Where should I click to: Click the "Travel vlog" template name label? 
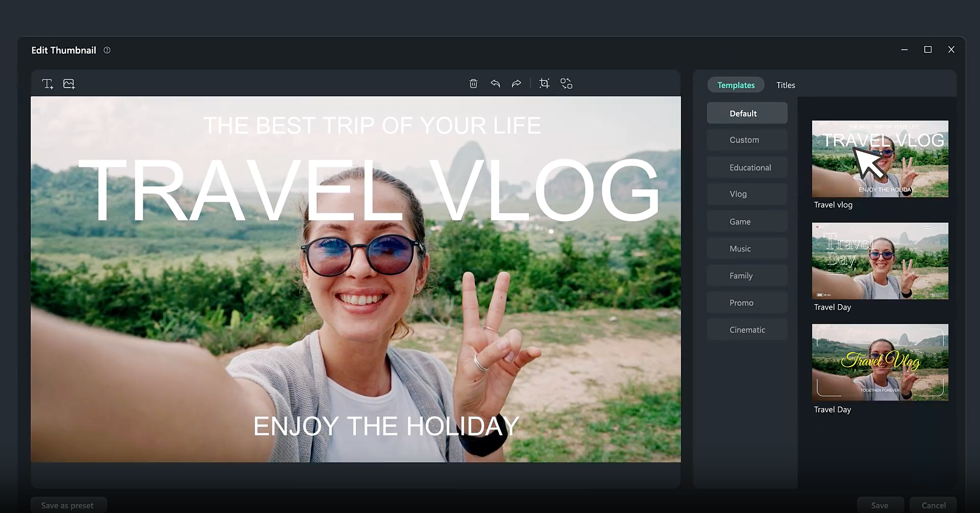(833, 205)
